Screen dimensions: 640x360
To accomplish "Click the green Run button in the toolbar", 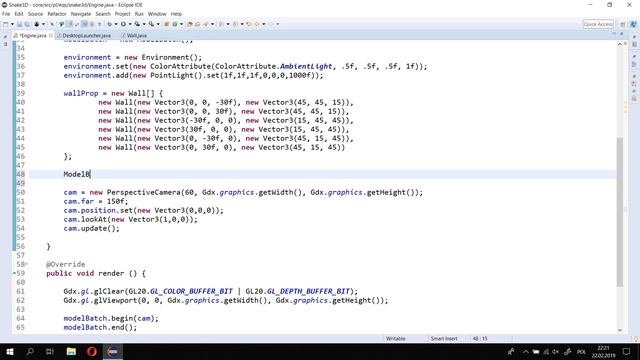I will (123, 24).
